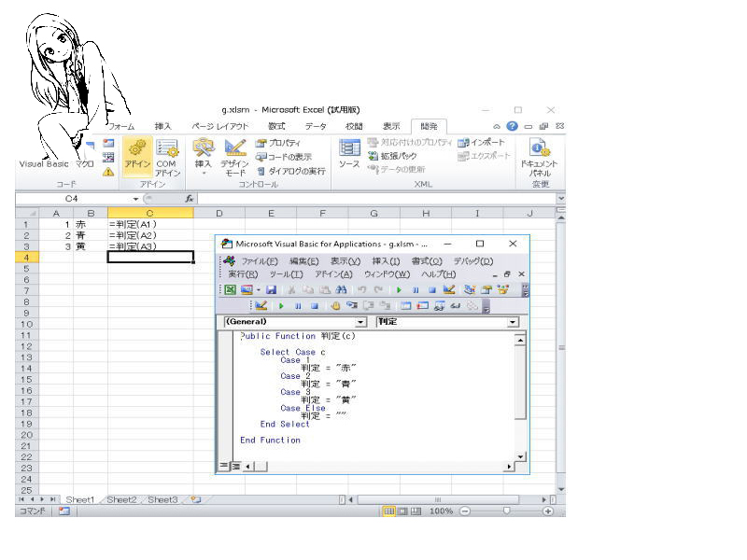Click the ソース XML icon
This screenshot has height=560, width=747.
(349, 154)
